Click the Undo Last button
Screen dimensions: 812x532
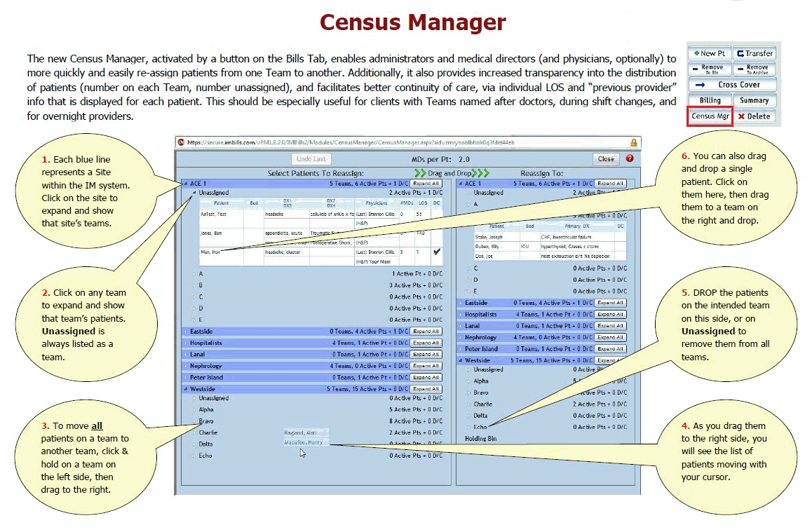pos(311,159)
